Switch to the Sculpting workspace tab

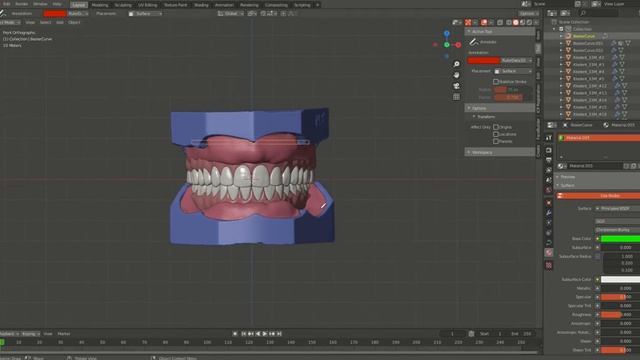pyautogui.click(x=123, y=5)
